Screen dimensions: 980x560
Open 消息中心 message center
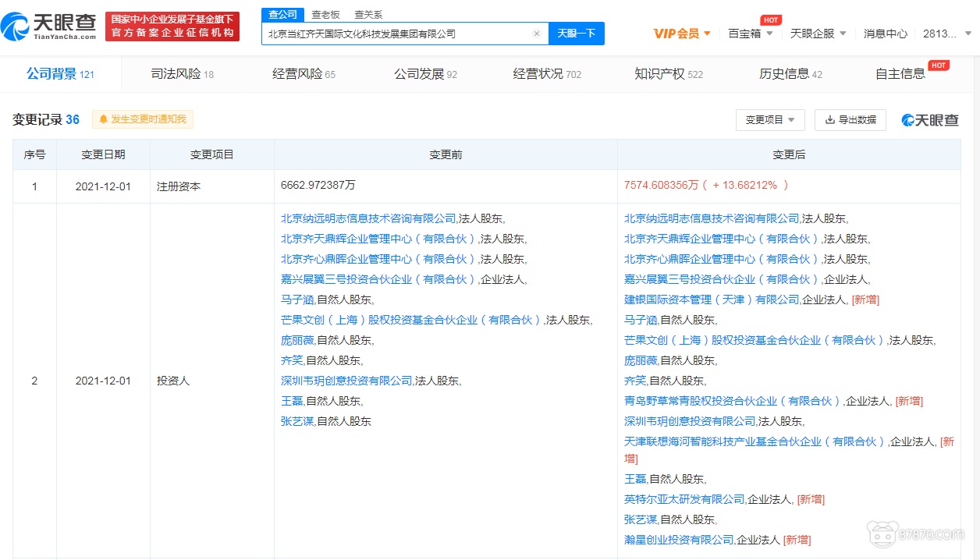(886, 34)
